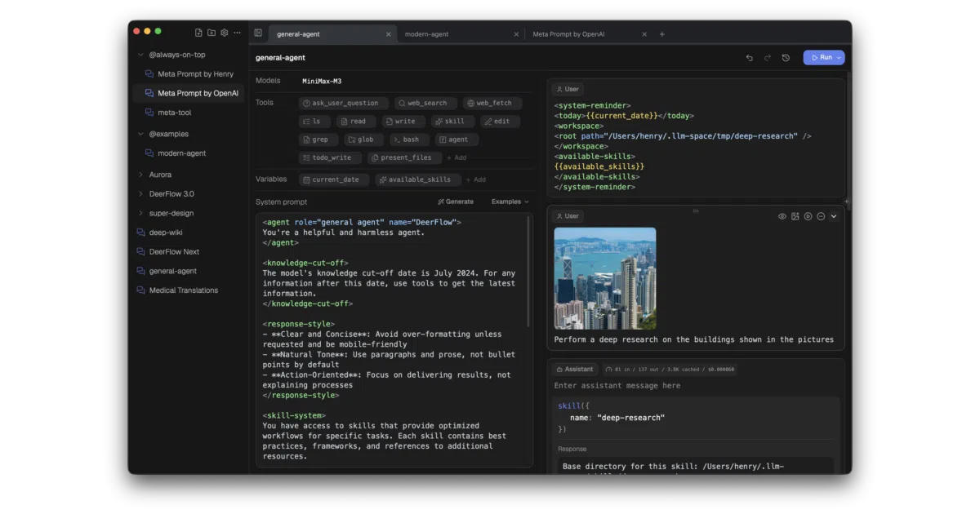Select the web_search tool chip

(425, 104)
